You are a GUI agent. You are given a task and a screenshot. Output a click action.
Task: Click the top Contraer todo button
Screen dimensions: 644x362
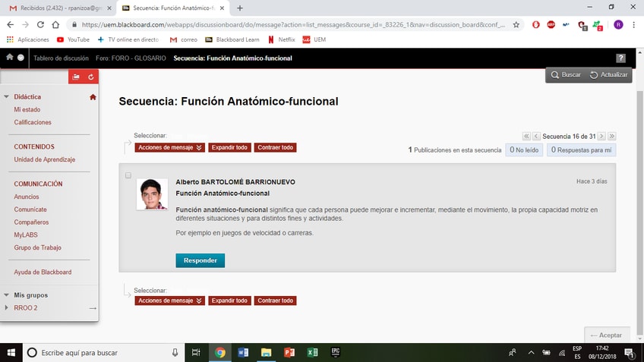[275, 147]
